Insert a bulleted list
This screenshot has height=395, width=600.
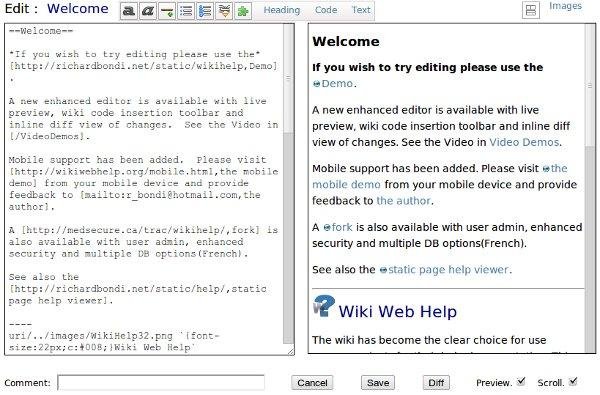[186, 11]
